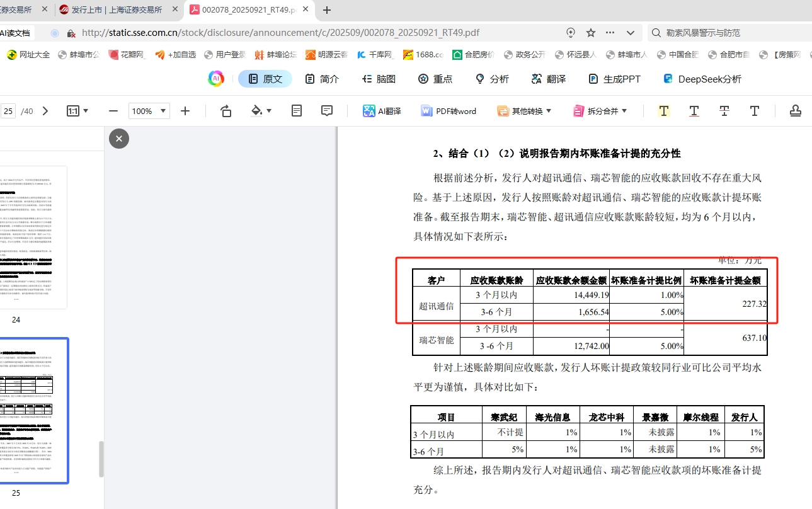Open the 1:1 page fit dropdown

click(x=77, y=111)
